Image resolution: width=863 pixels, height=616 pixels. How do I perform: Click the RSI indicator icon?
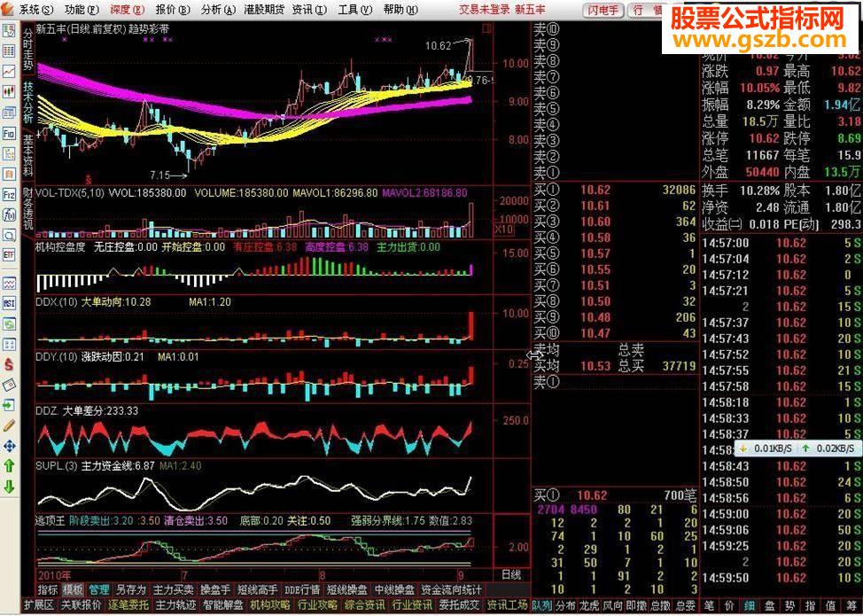pyautogui.click(x=9, y=303)
